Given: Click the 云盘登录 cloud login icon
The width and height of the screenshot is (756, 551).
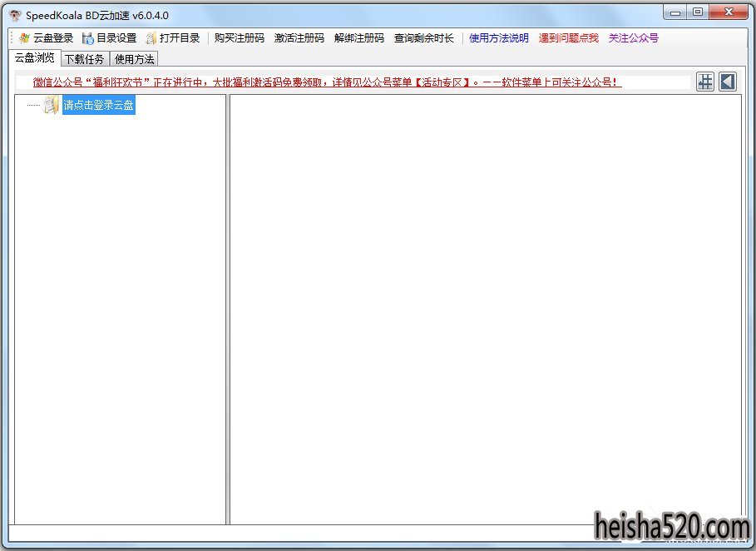Looking at the screenshot, I should pos(25,38).
